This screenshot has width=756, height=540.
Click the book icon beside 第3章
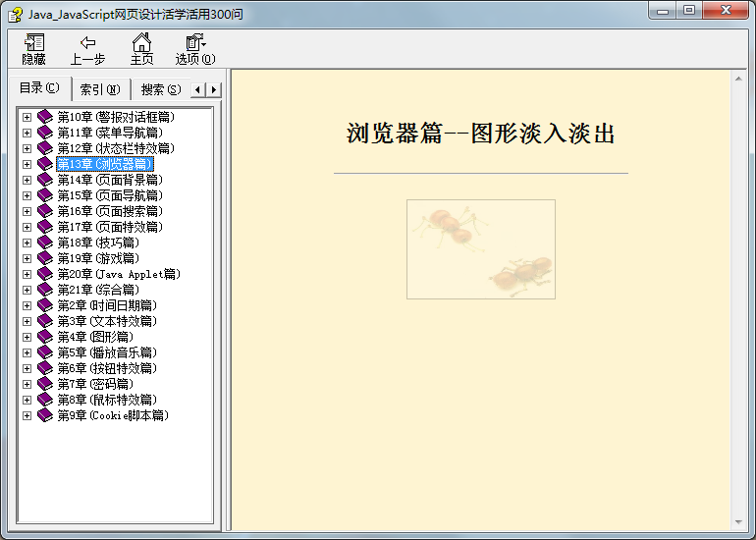(x=45, y=321)
